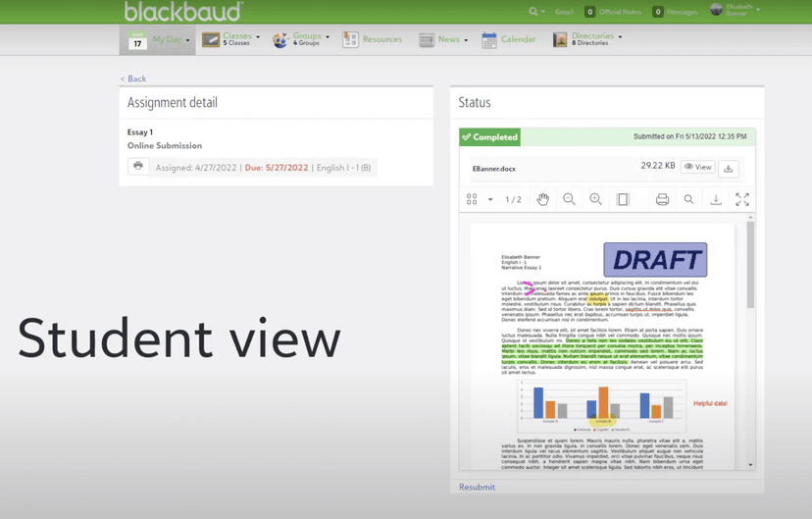This screenshot has height=519, width=812.
Task: Go back using the Back link
Action: pos(133,78)
